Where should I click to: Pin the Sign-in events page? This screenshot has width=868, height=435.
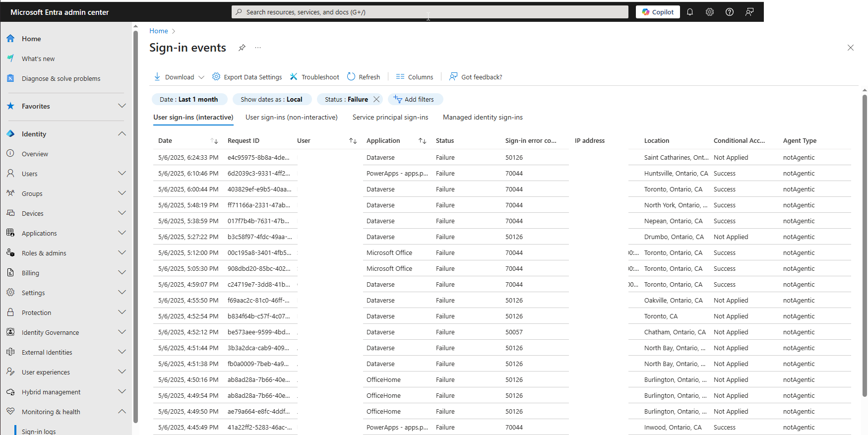242,48
